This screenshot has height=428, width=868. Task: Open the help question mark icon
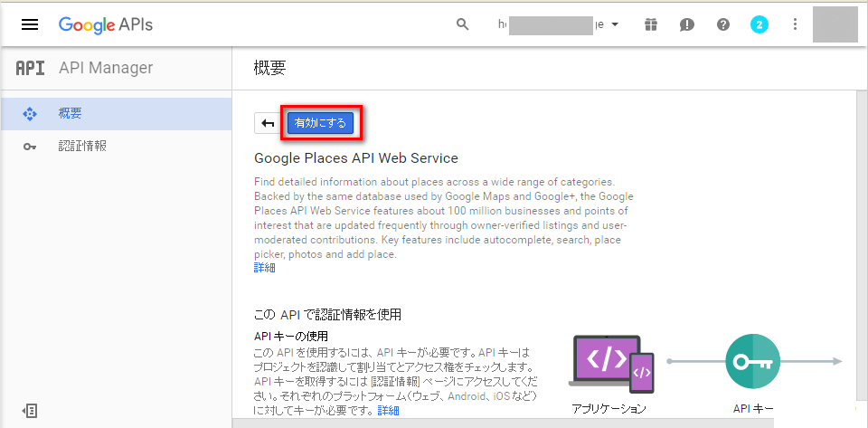click(723, 24)
